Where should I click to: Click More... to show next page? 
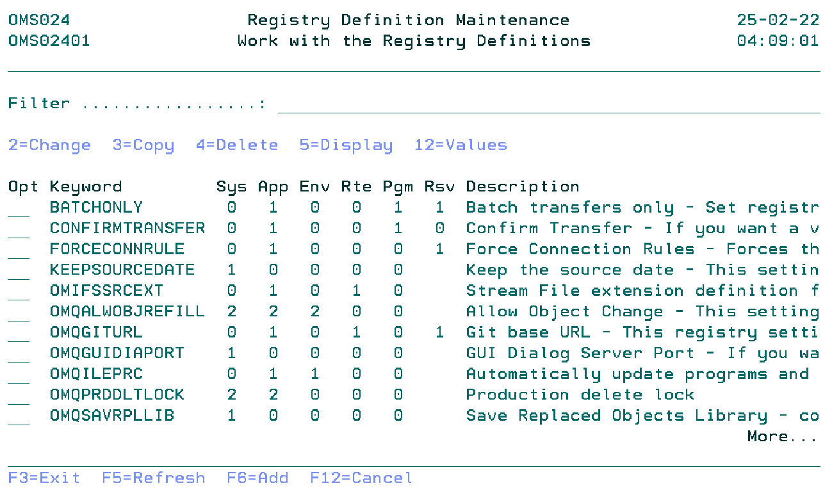click(x=782, y=437)
